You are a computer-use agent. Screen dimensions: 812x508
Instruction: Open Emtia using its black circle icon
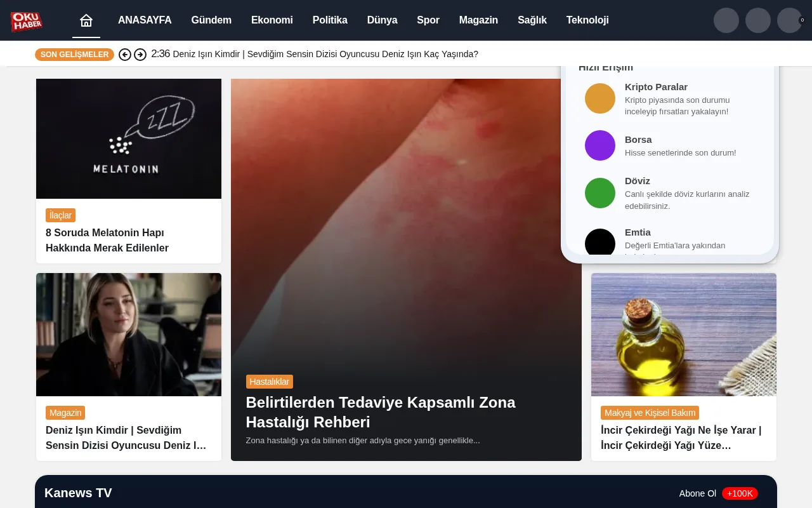click(600, 243)
